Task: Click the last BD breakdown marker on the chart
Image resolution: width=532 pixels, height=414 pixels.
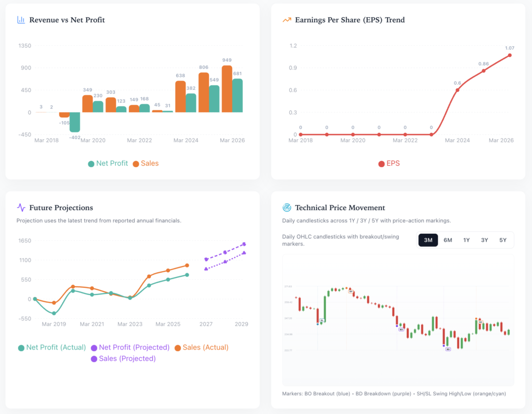Action: coord(448,349)
